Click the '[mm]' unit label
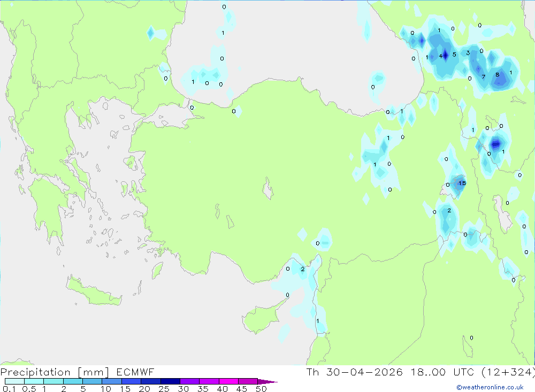535x392 pixels. pos(94,372)
